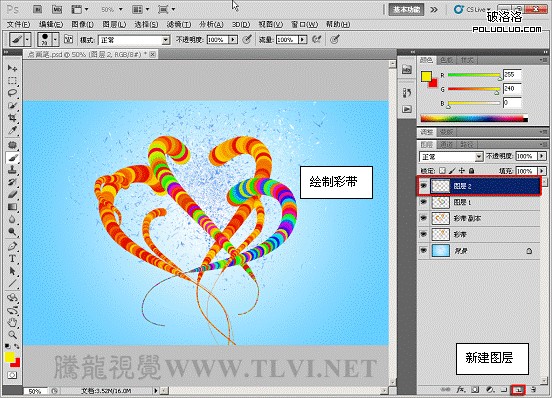Image resolution: width=552 pixels, height=398 pixels.
Task: Launch Mini Bridge from application bar
Action: [x=57, y=10]
